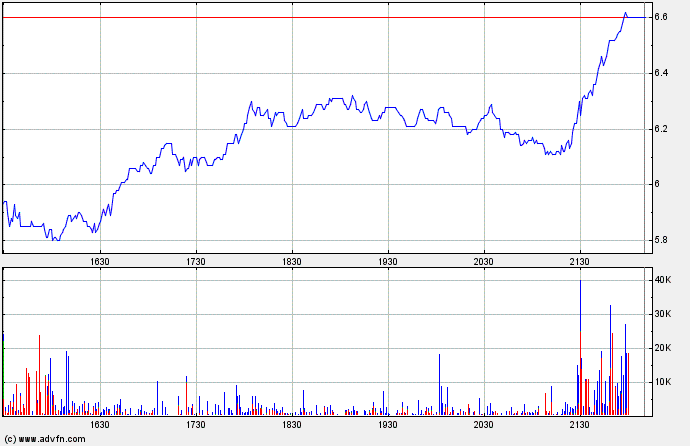The width and height of the screenshot is (690, 446).
Task: Click the 2130 label under volume chart
Action: coord(580,424)
